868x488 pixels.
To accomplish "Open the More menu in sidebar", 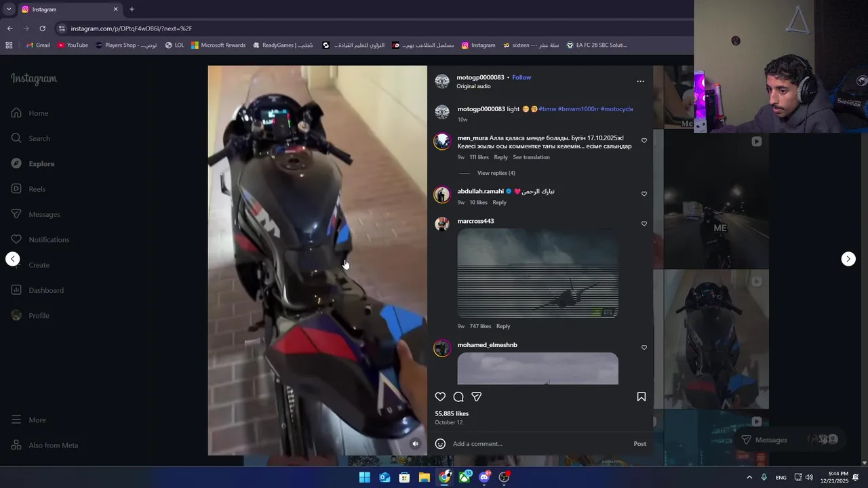I will point(28,420).
